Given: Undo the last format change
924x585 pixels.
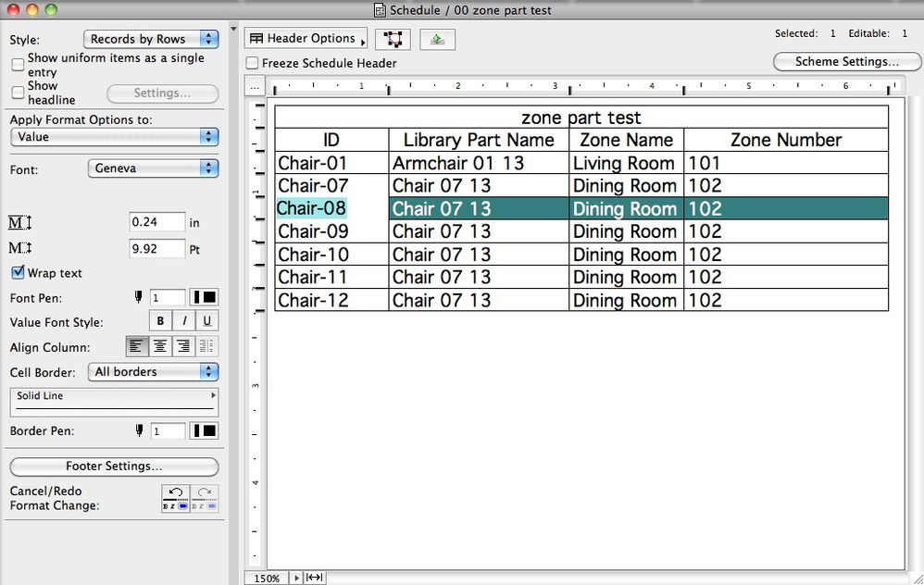Looking at the screenshot, I should [x=176, y=498].
